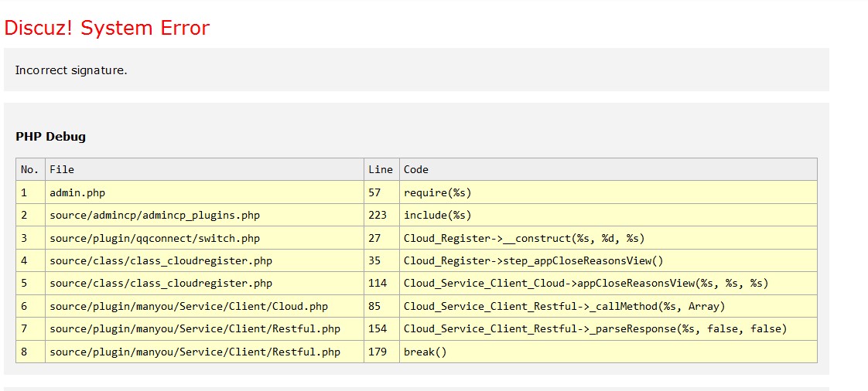The width and height of the screenshot is (868, 391).
Task: Select the step_appCloseReasonsView() code cell
Action: pos(534,260)
